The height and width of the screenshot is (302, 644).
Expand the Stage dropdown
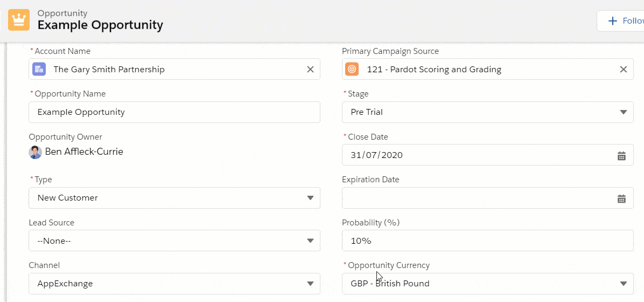pyautogui.click(x=623, y=112)
